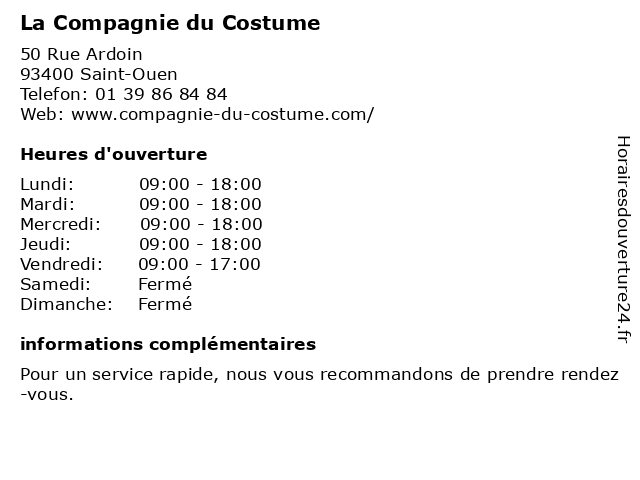
Task: Select the Jeudi label
Action: pos(46,244)
